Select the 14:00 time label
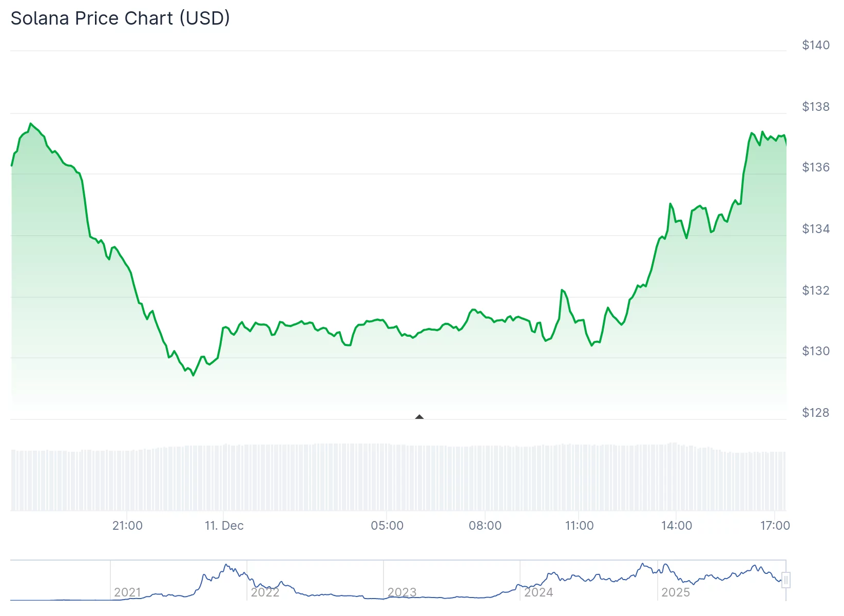Image resolution: width=844 pixels, height=616 pixels. pyautogui.click(x=678, y=526)
